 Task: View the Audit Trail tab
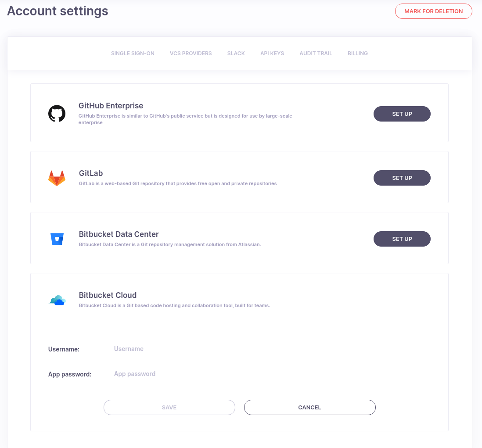(316, 53)
